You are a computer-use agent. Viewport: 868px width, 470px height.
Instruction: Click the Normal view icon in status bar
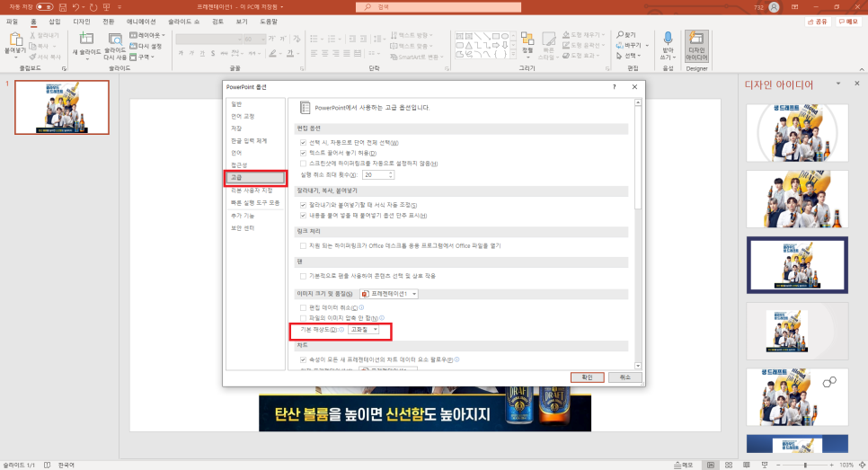[710, 465]
